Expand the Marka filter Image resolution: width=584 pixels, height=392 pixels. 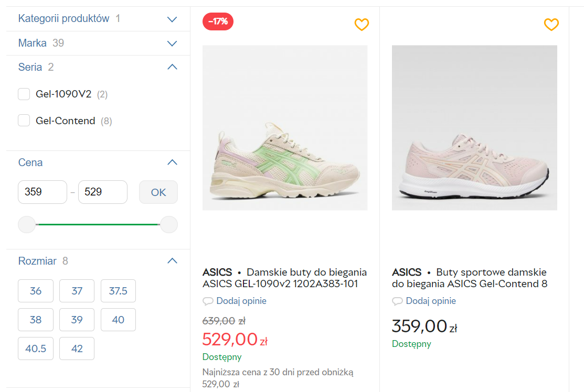click(x=172, y=43)
